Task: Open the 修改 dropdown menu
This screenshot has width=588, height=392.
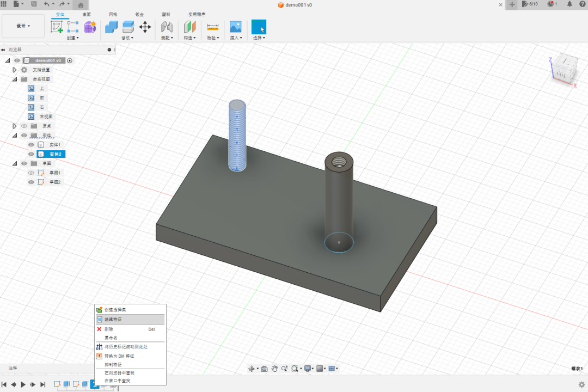Action: [x=127, y=38]
